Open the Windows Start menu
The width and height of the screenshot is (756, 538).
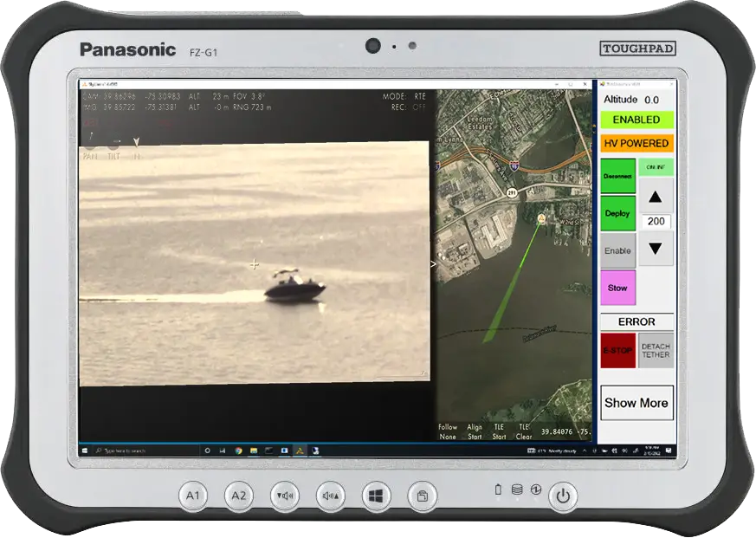[x=85, y=450]
